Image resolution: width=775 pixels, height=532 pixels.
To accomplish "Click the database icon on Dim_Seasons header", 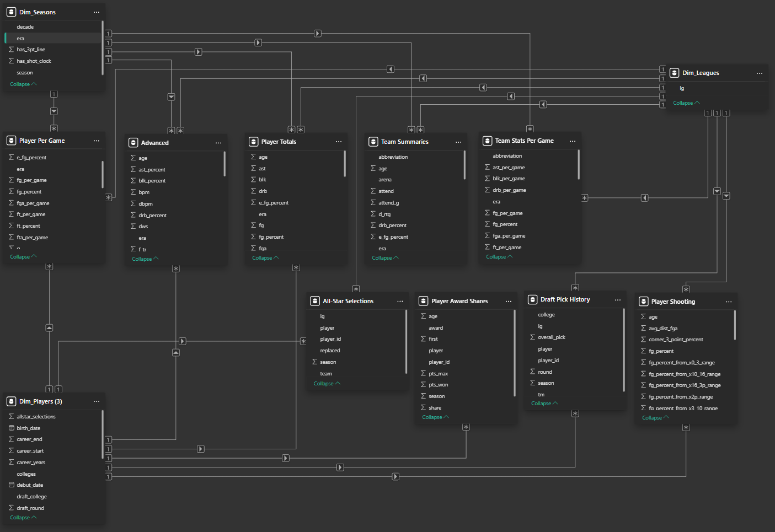I will click(x=11, y=12).
